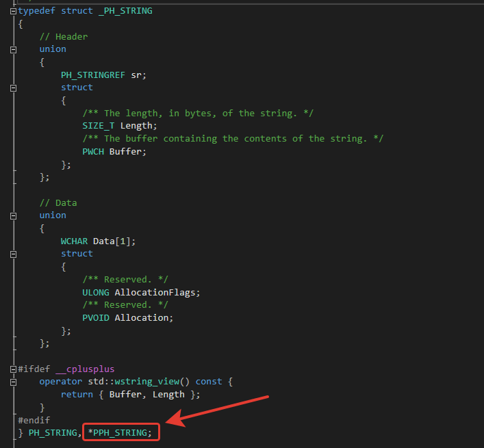
Task: Click the ULONG type keyword
Action: click(x=96, y=292)
